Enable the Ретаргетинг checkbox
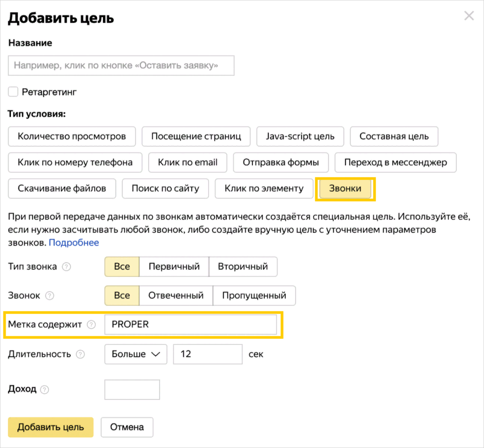The width and height of the screenshot is (484, 448). [13, 92]
